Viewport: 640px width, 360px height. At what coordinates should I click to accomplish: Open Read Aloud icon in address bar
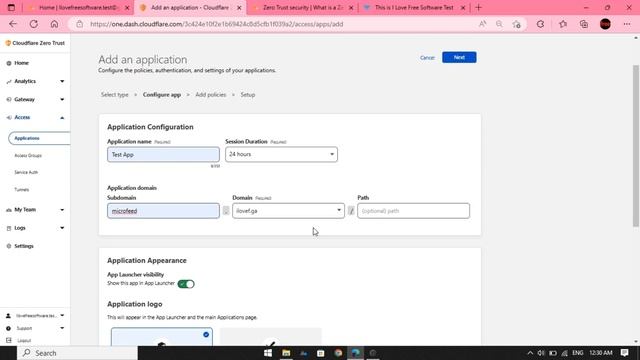coord(482,24)
